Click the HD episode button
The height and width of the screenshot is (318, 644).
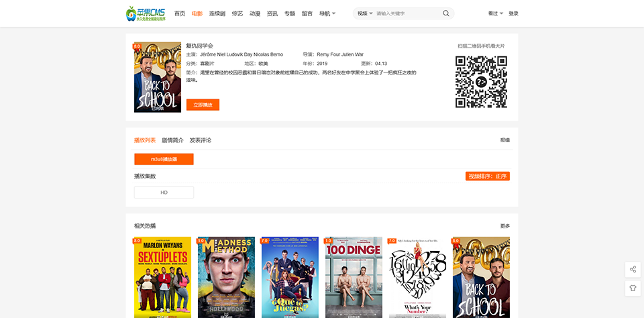pos(164,193)
